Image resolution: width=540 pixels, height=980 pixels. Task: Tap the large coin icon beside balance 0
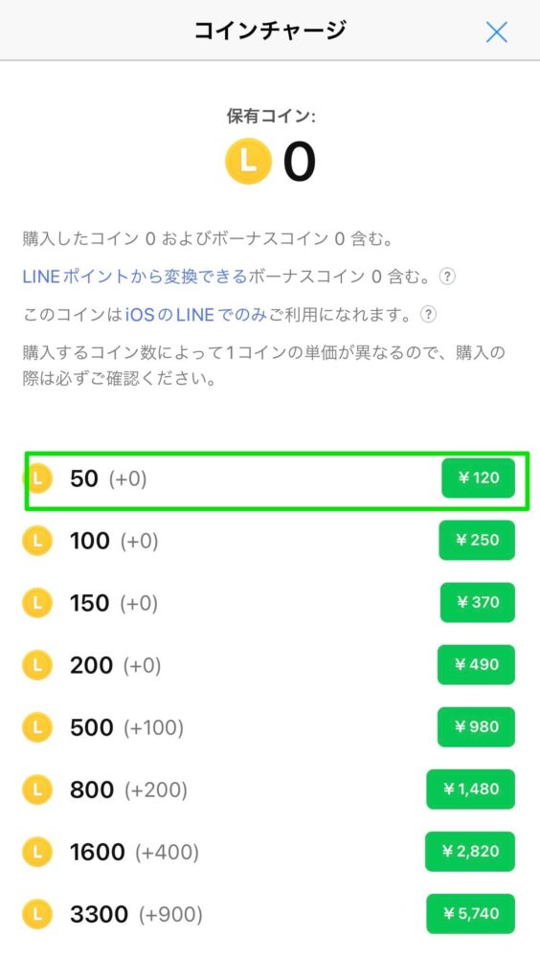click(248, 161)
